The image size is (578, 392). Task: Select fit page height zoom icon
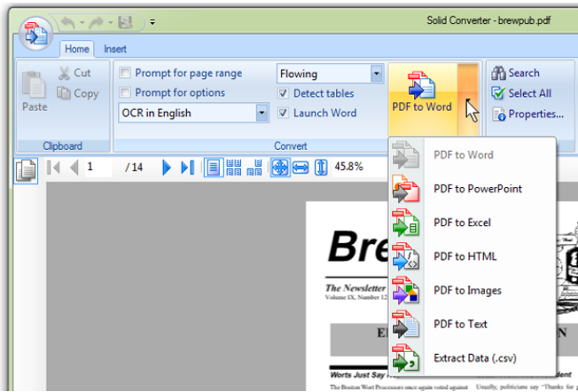pos(321,168)
